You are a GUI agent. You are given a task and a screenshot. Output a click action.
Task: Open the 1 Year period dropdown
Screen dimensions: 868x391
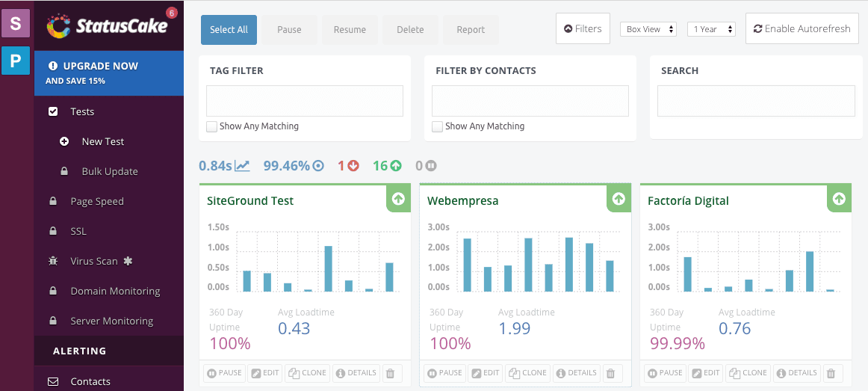point(711,29)
